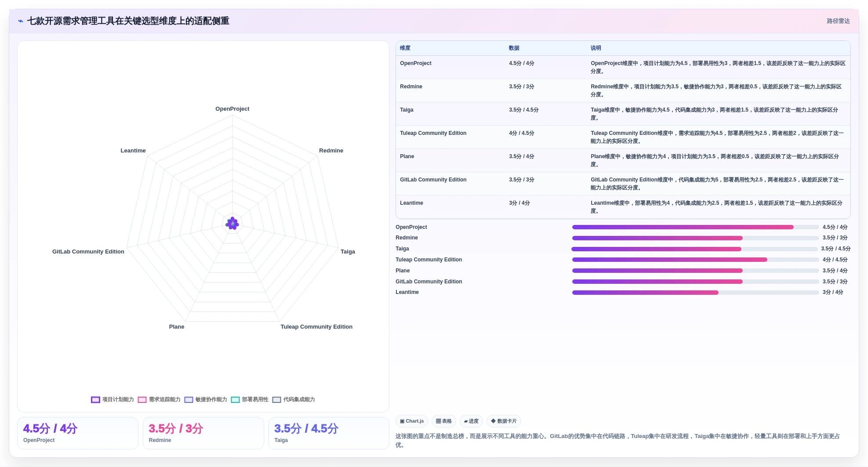The height and width of the screenshot is (467, 868).
Task: Click the 说明 column header
Action: pyautogui.click(x=596, y=48)
